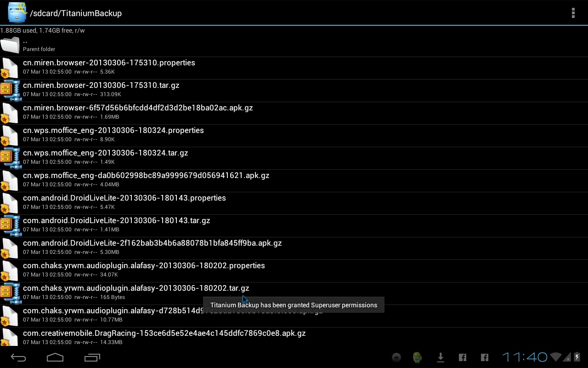Open the Parent folder icon
Screen dimensions: 588x368
10,45
